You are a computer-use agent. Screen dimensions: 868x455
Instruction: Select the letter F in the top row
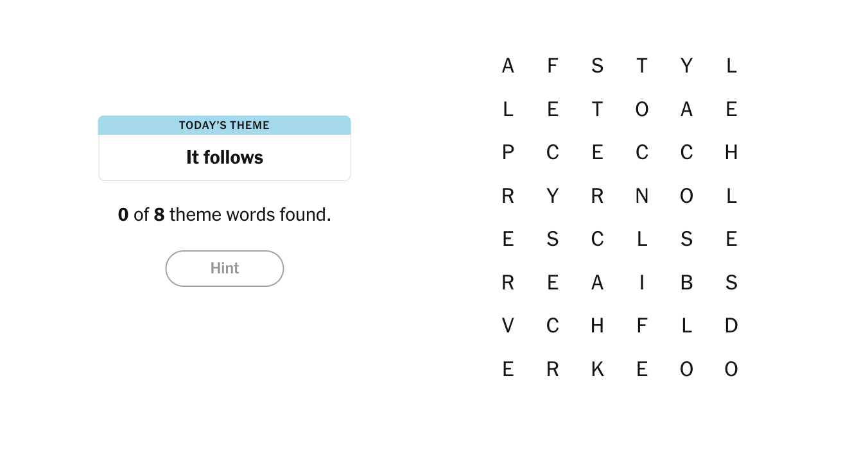tap(552, 65)
